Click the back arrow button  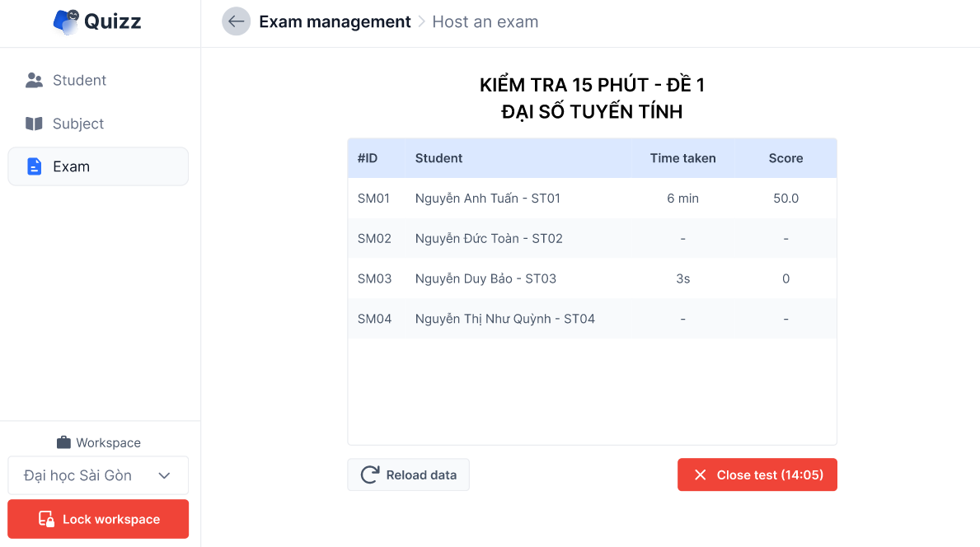(236, 21)
